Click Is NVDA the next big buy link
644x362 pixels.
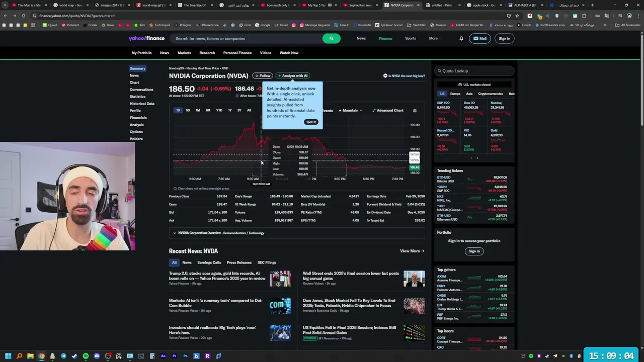coord(405,76)
